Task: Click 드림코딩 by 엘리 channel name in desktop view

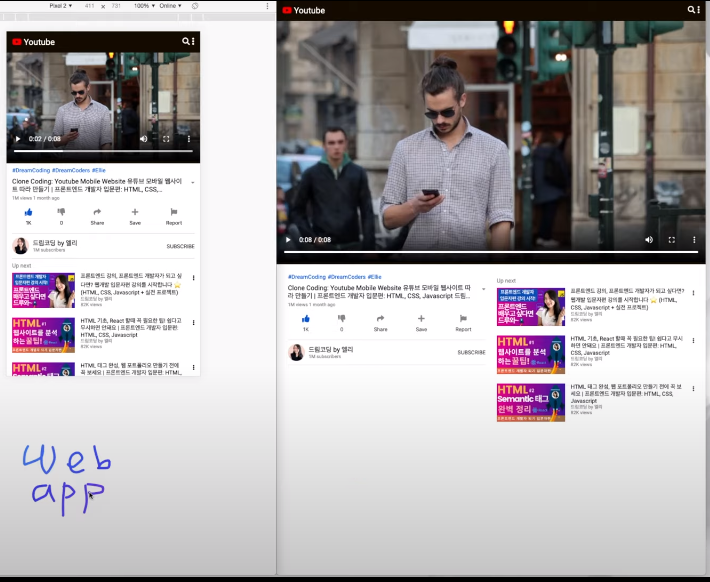Action: (x=331, y=349)
